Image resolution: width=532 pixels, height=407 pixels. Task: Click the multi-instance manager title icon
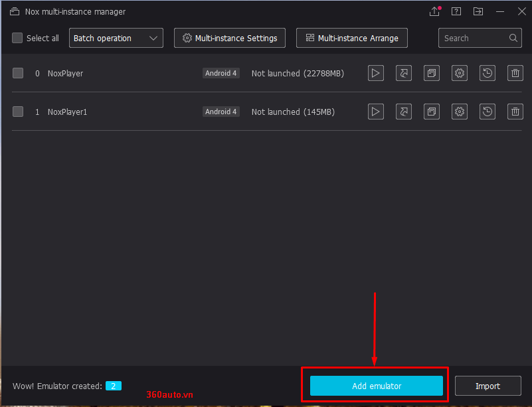point(14,11)
